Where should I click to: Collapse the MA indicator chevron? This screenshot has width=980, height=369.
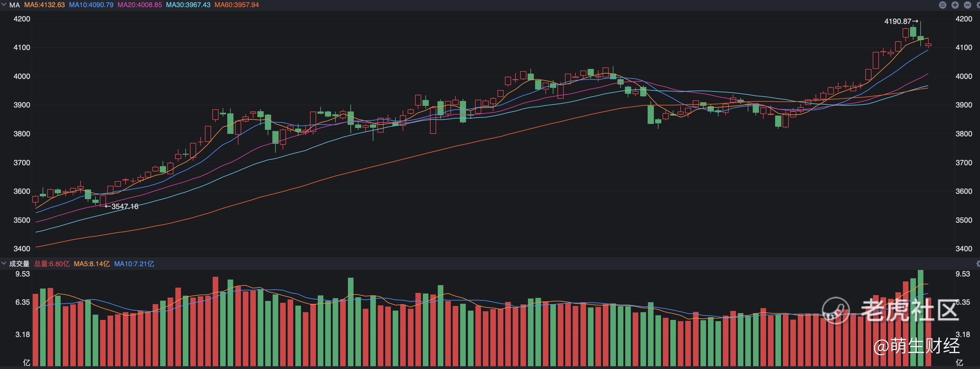pos(4,5)
